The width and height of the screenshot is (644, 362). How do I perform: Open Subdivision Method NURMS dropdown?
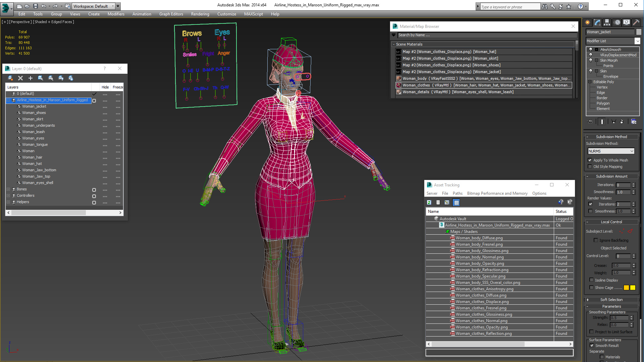[x=611, y=151]
